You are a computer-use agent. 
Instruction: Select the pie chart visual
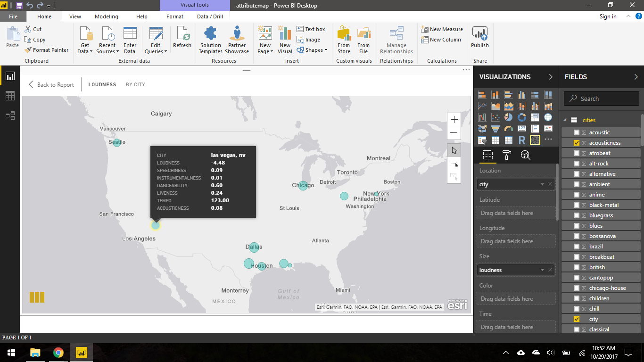coord(509,117)
